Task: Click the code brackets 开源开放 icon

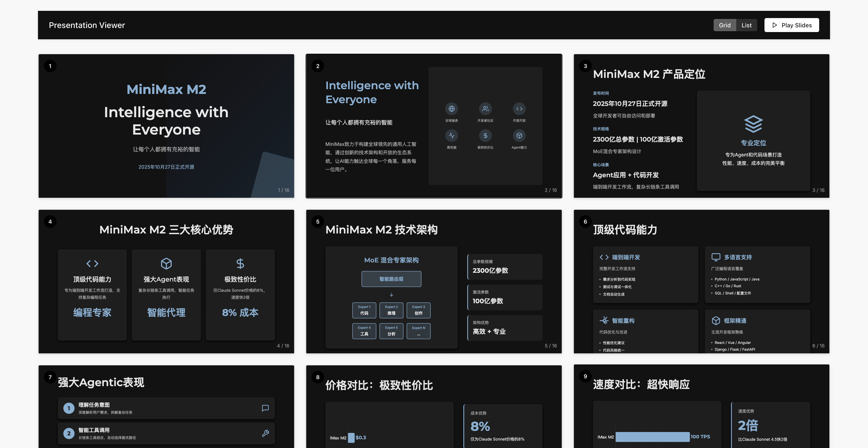Action: pyautogui.click(x=519, y=109)
